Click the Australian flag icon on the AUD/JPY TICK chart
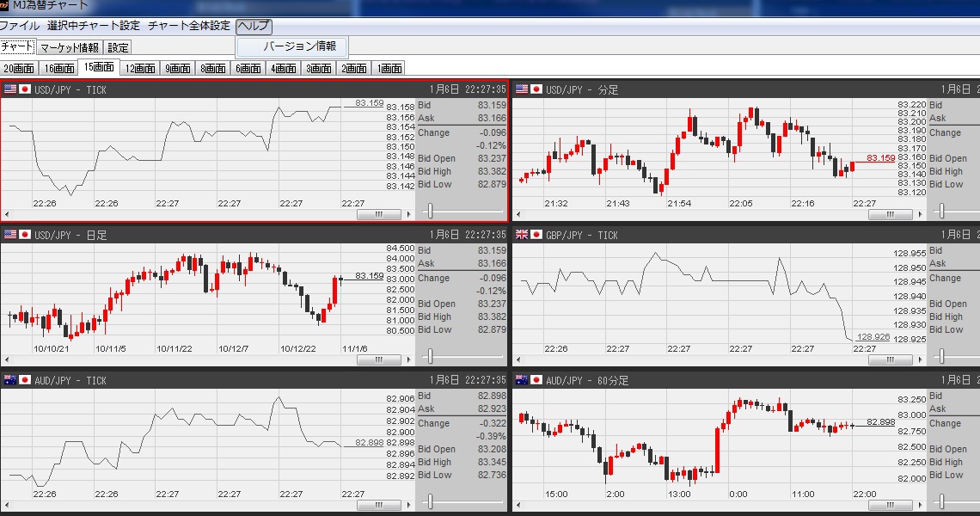This screenshot has width=980, height=516. tap(10, 380)
